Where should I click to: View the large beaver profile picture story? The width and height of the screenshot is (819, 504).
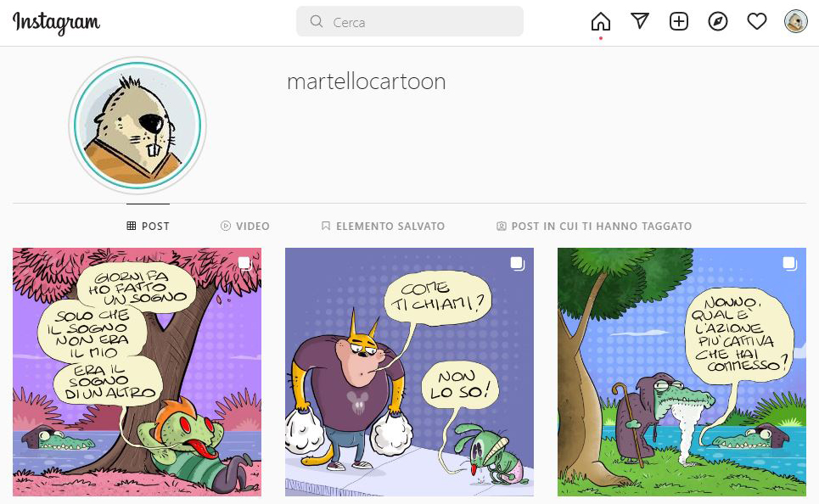click(x=137, y=126)
